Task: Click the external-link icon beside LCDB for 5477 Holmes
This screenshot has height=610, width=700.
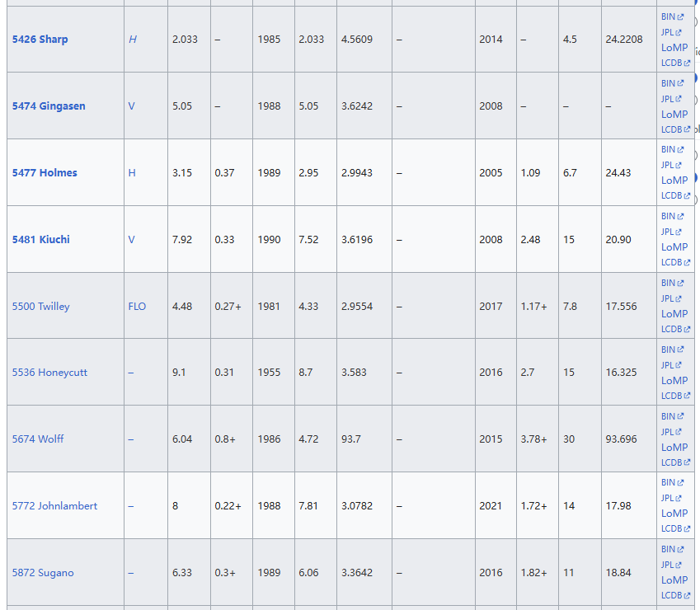Action: tap(687, 196)
